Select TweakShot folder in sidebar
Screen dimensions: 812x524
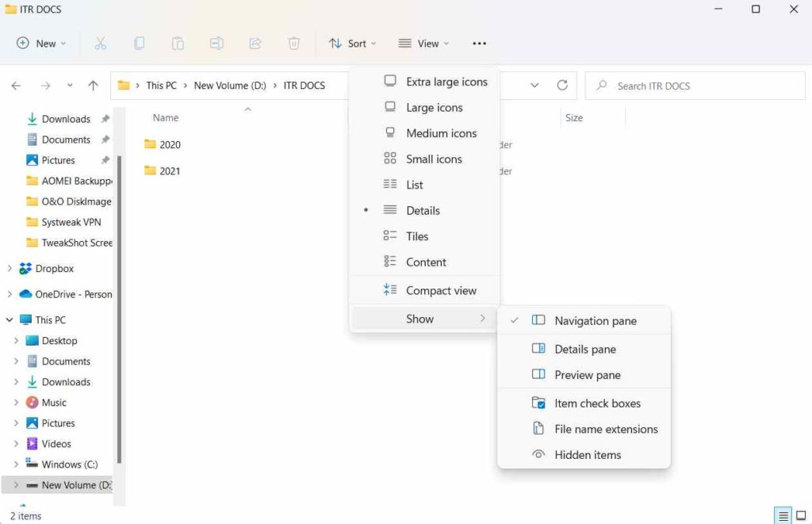pos(70,243)
